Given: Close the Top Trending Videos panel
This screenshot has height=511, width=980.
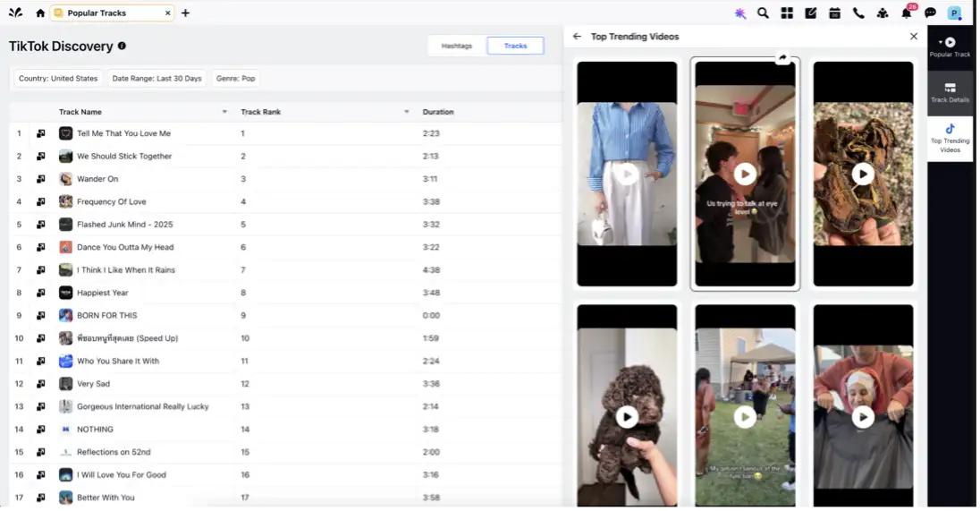Looking at the screenshot, I should 914,37.
